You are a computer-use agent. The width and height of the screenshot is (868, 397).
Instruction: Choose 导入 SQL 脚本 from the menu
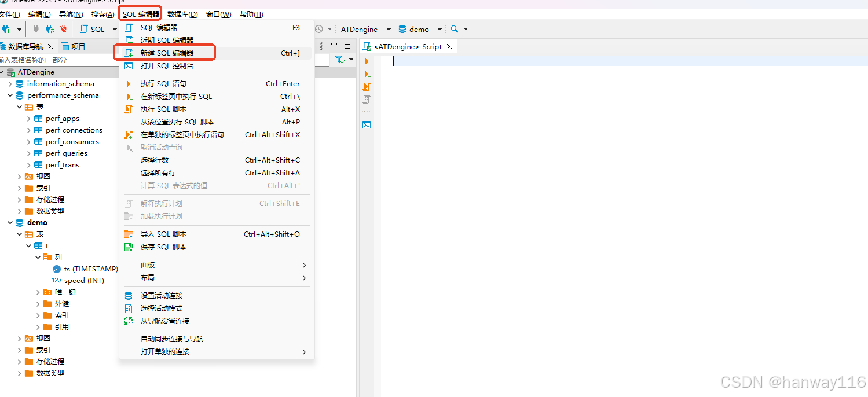coord(163,234)
